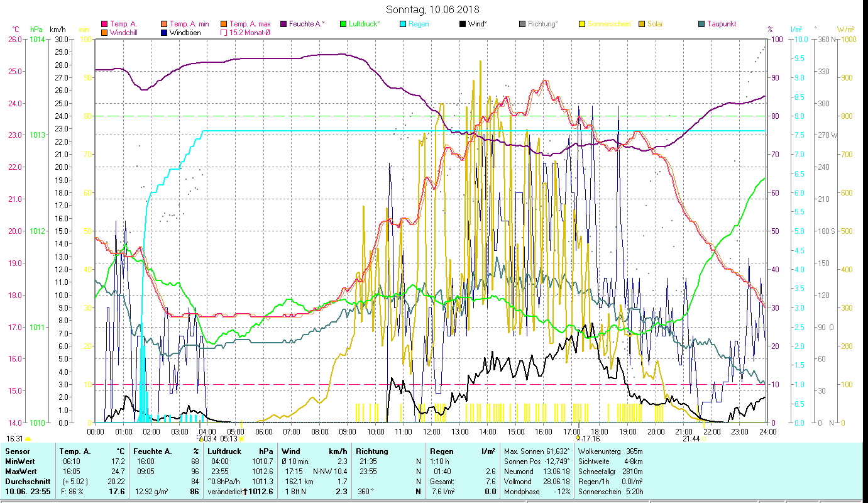Click the sunrise marker at 05:13
This screenshot has width=868, height=503.
pos(241,438)
